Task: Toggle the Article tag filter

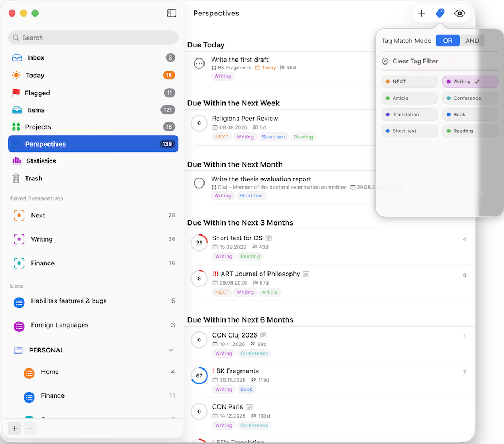Action: point(410,98)
